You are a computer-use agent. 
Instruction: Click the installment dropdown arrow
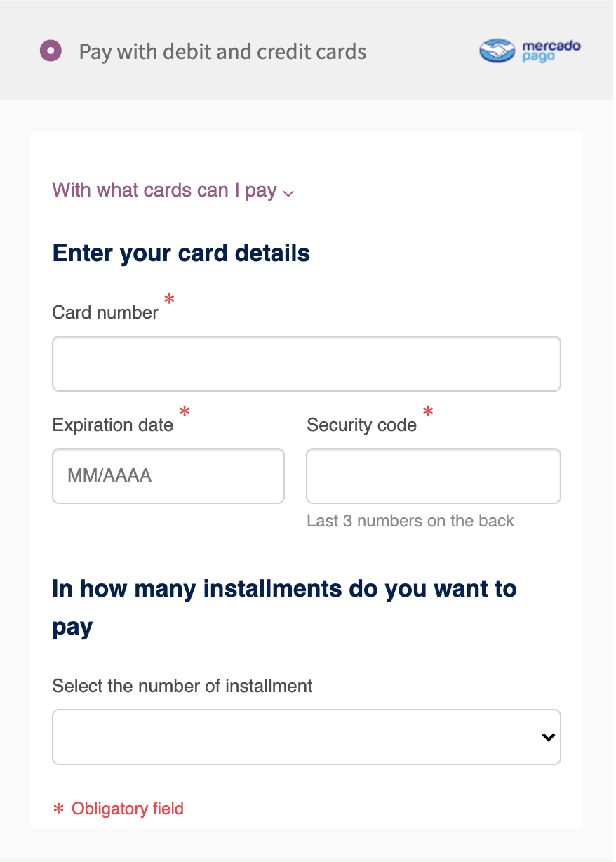[549, 737]
